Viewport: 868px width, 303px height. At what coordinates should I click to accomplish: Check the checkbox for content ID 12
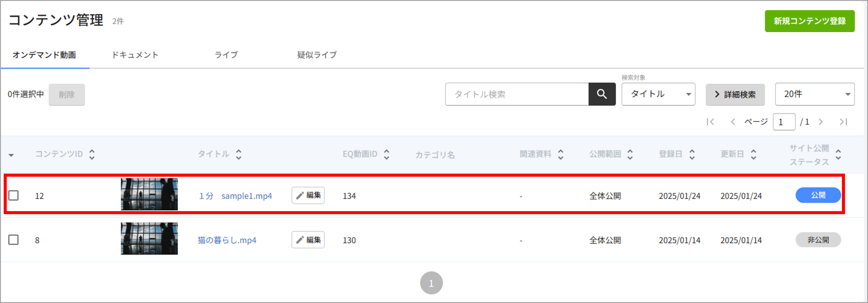pyautogui.click(x=13, y=195)
